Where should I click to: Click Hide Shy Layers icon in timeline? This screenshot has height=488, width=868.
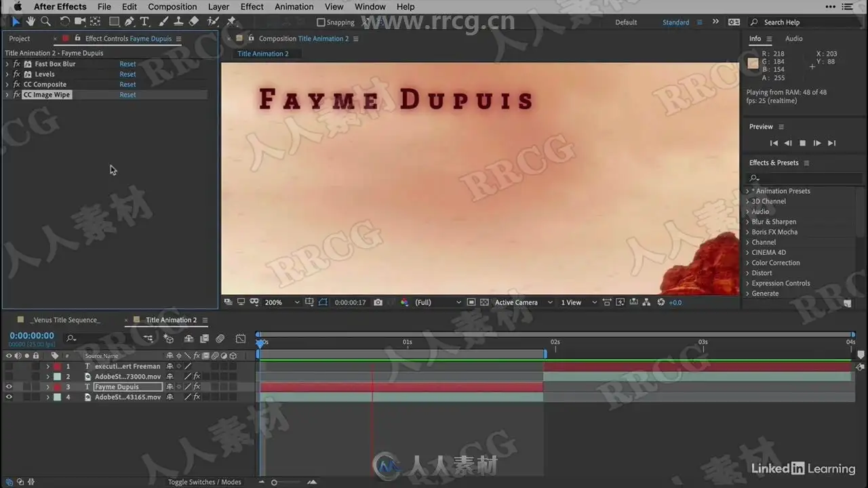coord(189,338)
